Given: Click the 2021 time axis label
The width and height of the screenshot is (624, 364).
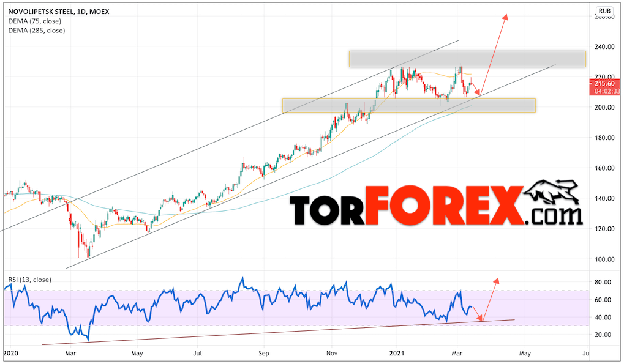Looking at the screenshot, I should [x=397, y=353].
